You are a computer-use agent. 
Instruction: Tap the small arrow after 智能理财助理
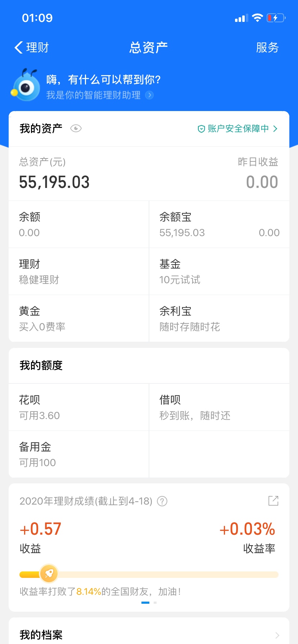(x=149, y=95)
